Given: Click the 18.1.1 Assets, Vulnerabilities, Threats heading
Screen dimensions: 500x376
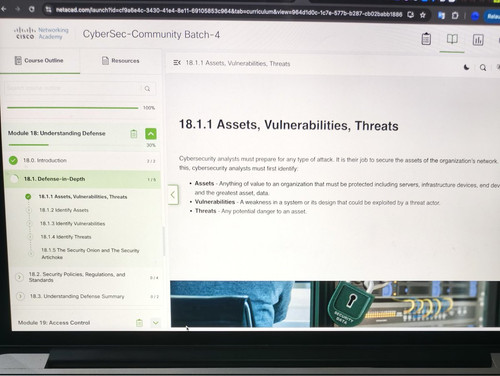Looking at the screenshot, I should [289, 125].
